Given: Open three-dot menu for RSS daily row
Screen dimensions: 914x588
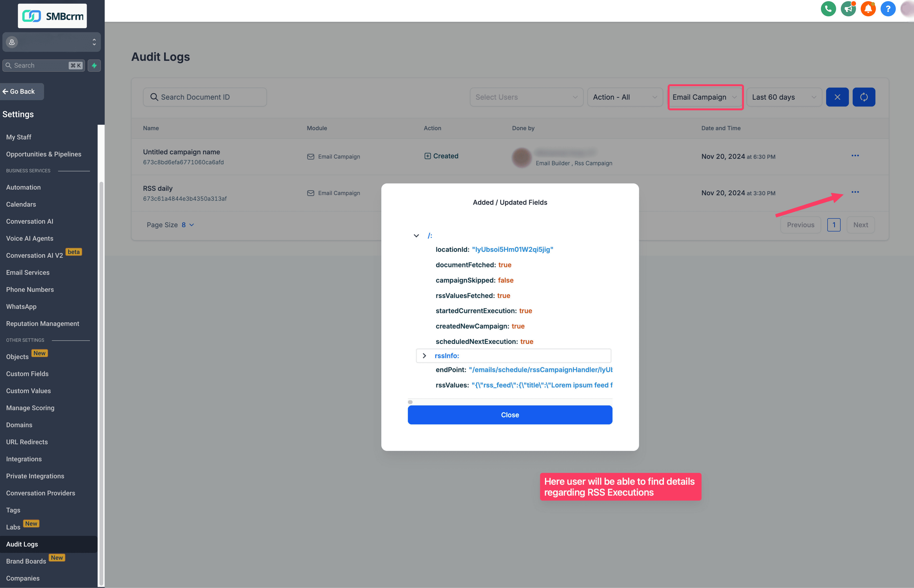Looking at the screenshot, I should 855,192.
